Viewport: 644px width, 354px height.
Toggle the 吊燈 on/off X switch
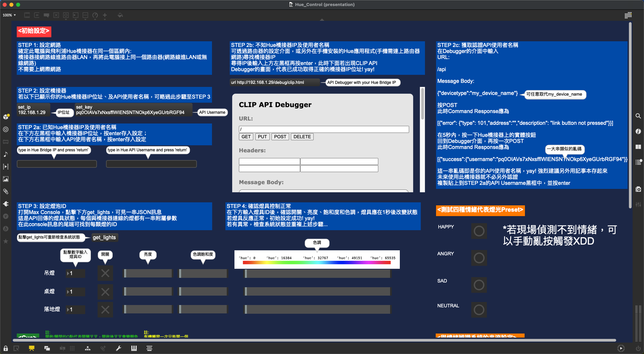[105, 273]
